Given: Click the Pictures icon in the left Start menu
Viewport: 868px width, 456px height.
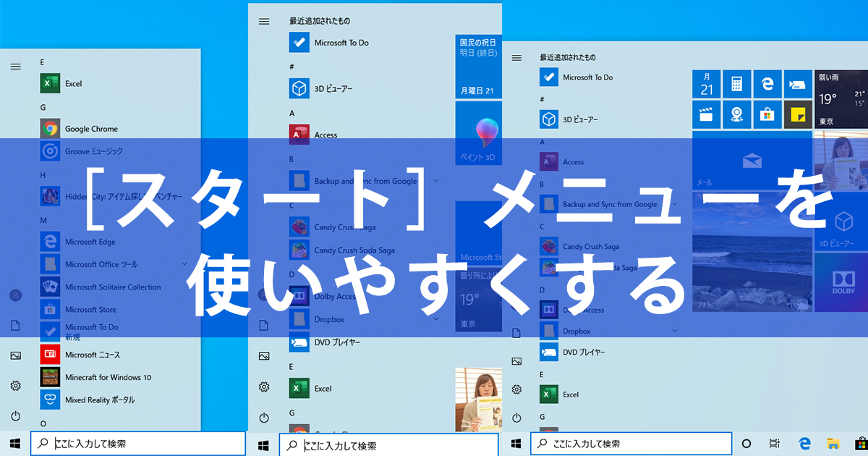Looking at the screenshot, I should [x=15, y=355].
